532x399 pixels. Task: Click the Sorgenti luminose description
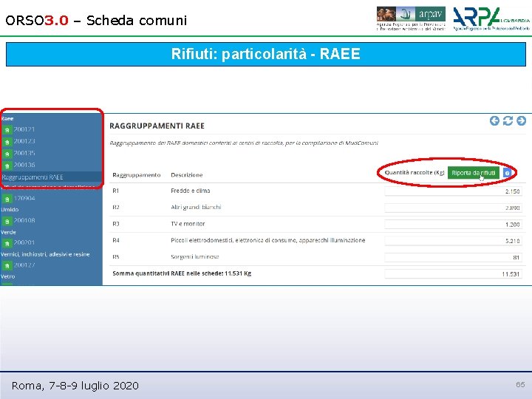click(195, 257)
